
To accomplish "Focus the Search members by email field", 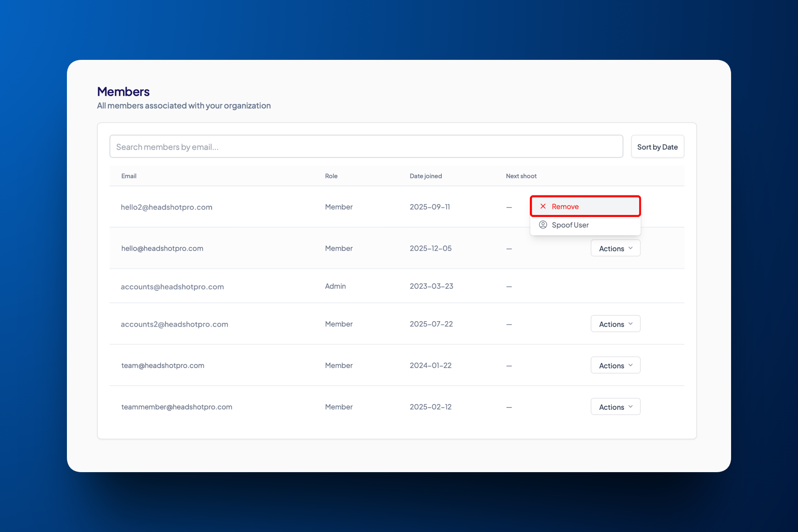I will click(366, 147).
